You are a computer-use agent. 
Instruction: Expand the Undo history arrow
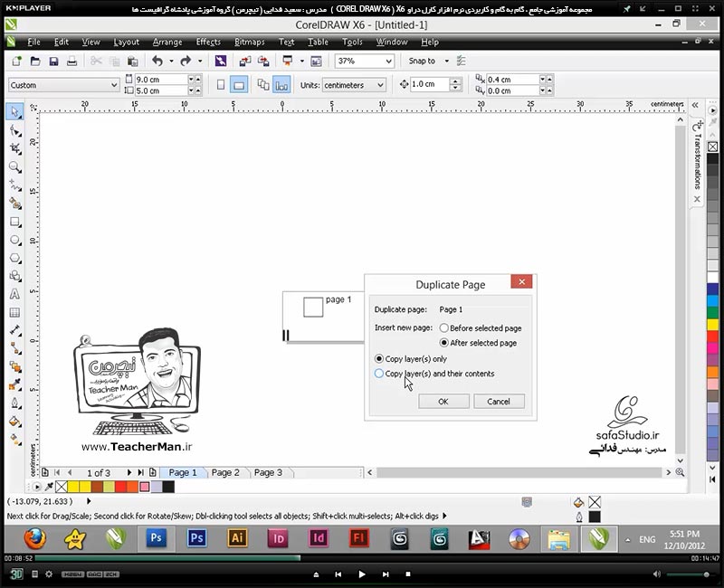pyautogui.click(x=171, y=61)
